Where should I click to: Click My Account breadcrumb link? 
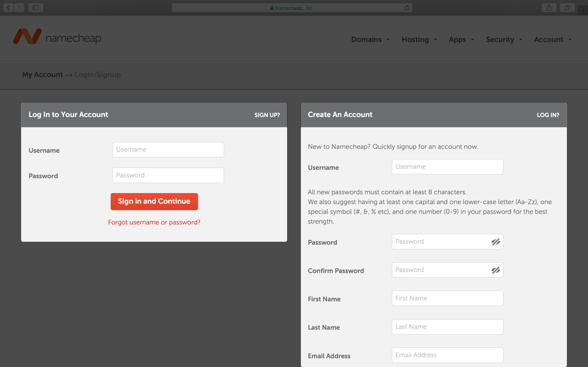click(42, 74)
